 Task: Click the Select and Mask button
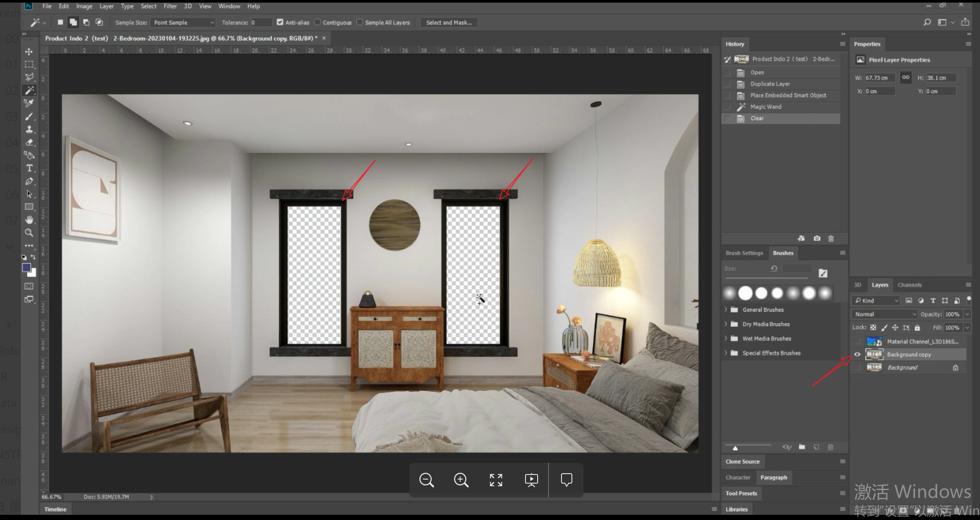(x=448, y=23)
